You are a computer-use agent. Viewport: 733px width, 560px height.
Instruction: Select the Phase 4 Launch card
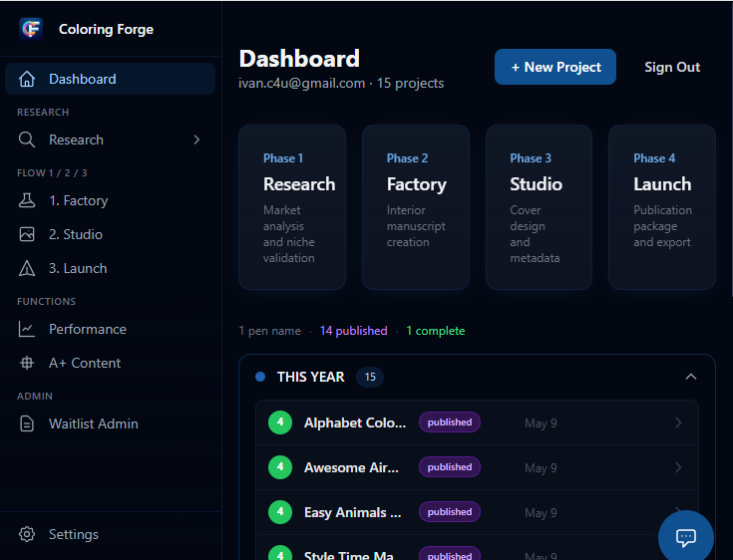(662, 207)
